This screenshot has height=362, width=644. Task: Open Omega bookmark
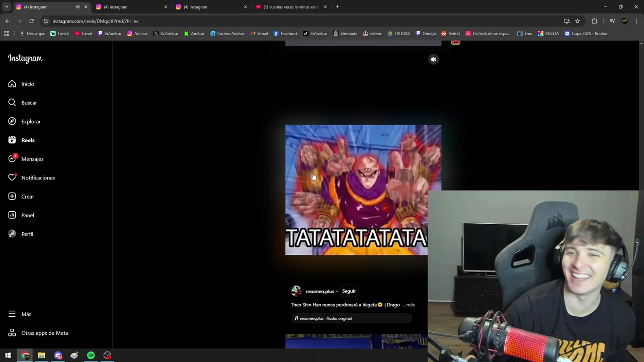click(426, 34)
